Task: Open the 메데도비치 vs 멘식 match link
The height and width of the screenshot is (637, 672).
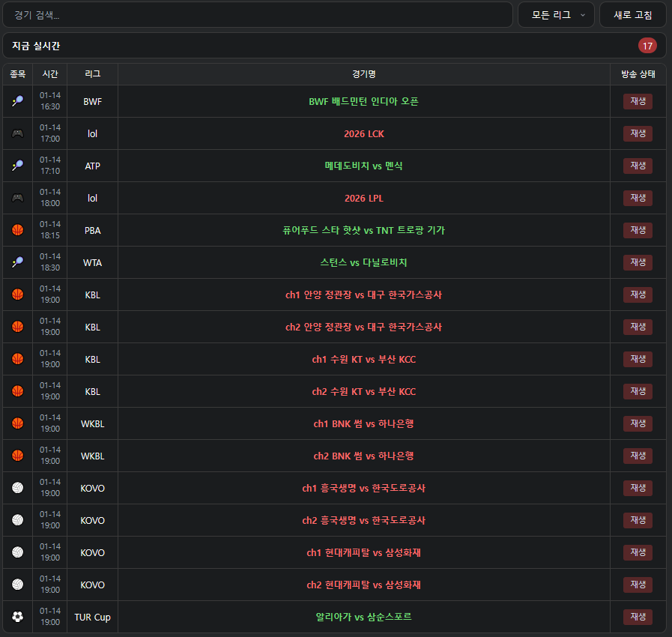Action: click(363, 166)
